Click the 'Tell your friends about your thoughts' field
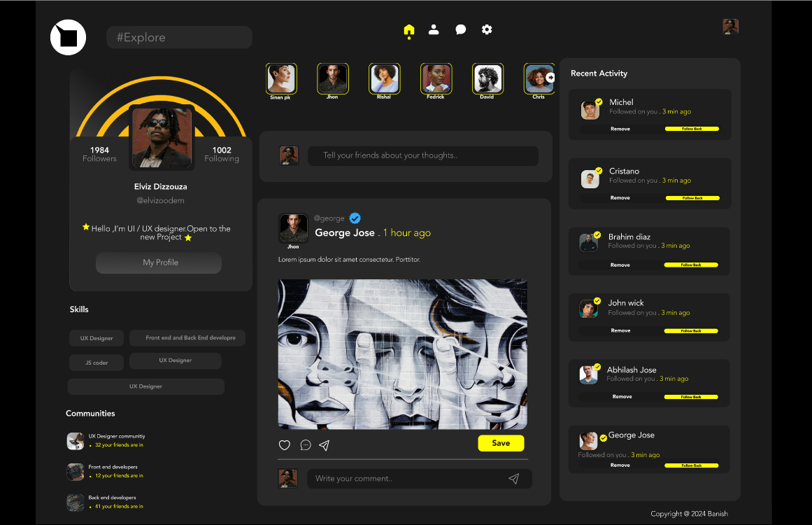The image size is (812, 525). click(x=422, y=156)
